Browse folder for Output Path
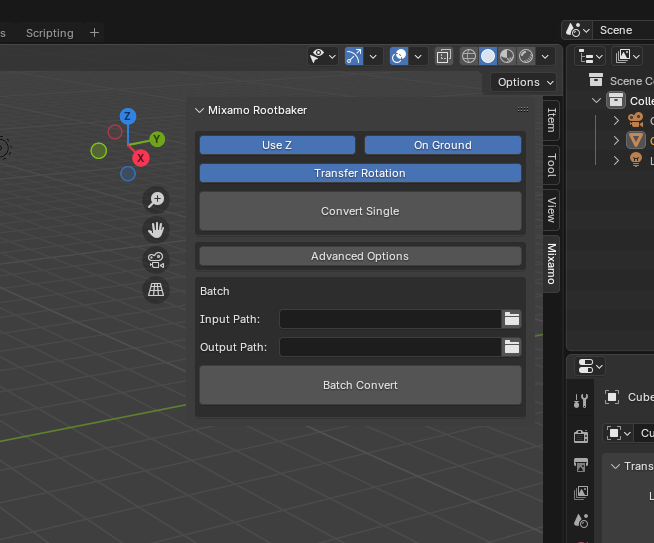This screenshot has width=654, height=543. pyautogui.click(x=512, y=347)
